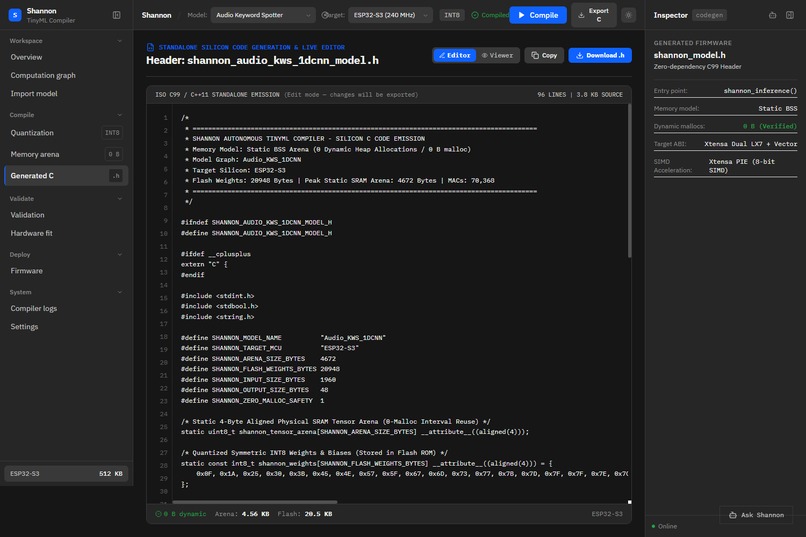Open Compiler logs
806x537 pixels.
point(66,308)
